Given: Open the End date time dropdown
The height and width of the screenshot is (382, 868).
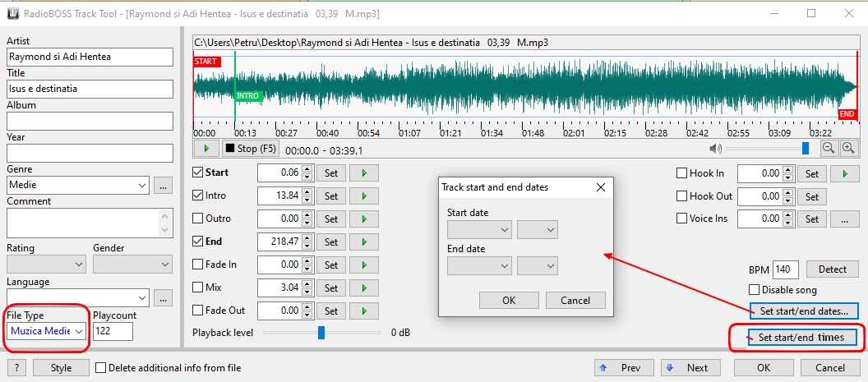Looking at the screenshot, I should [538, 266].
